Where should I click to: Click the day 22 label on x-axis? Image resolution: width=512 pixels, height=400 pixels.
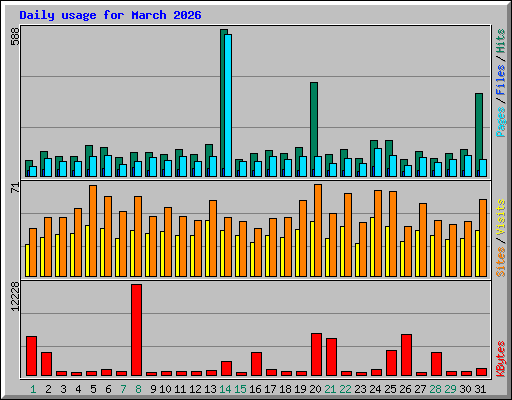click(345, 389)
